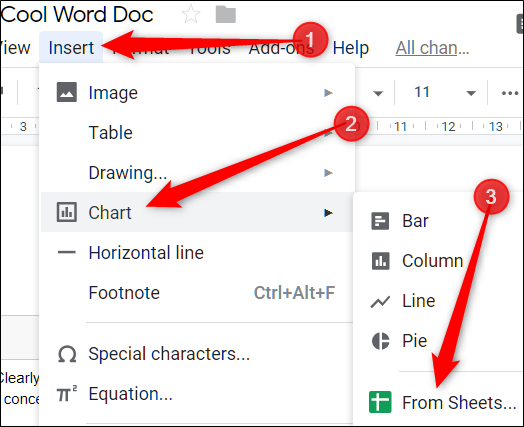The width and height of the screenshot is (524, 427).
Task: Click the Cool Word Doc title
Action: click(x=77, y=14)
